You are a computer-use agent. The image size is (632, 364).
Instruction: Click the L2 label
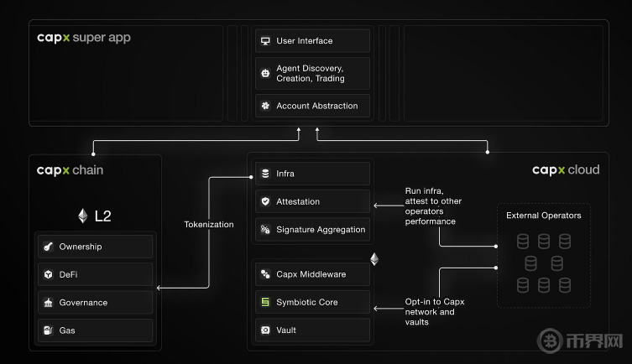[x=102, y=216]
